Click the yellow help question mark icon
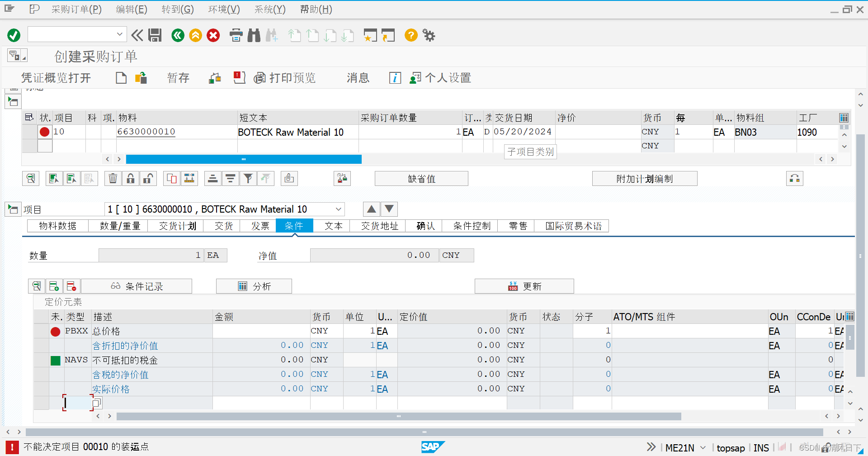 pos(410,35)
